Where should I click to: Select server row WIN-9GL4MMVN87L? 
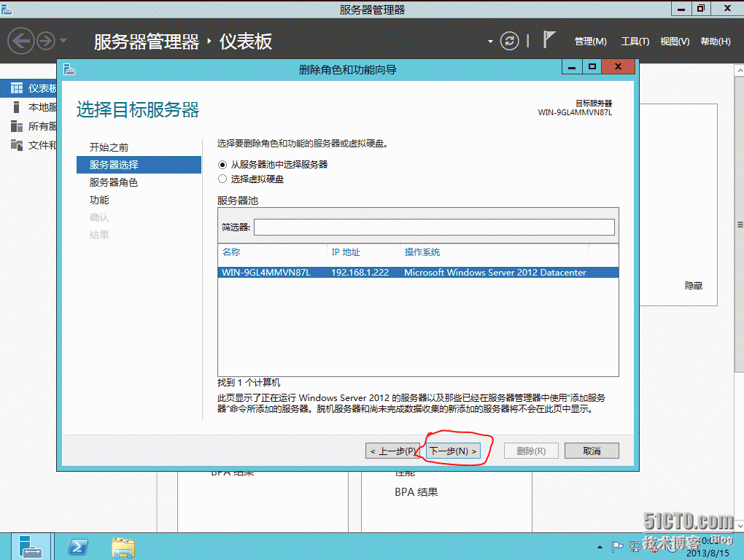(418, 272)
